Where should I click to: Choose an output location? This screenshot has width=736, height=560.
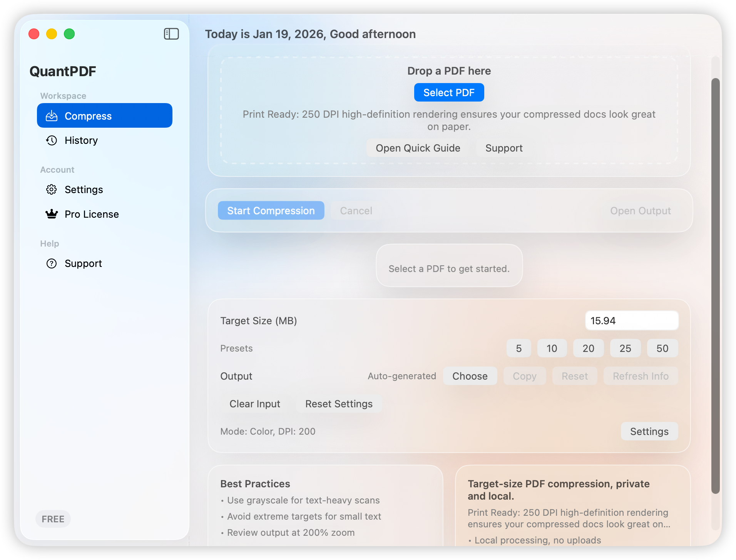[x=470, y=376]
